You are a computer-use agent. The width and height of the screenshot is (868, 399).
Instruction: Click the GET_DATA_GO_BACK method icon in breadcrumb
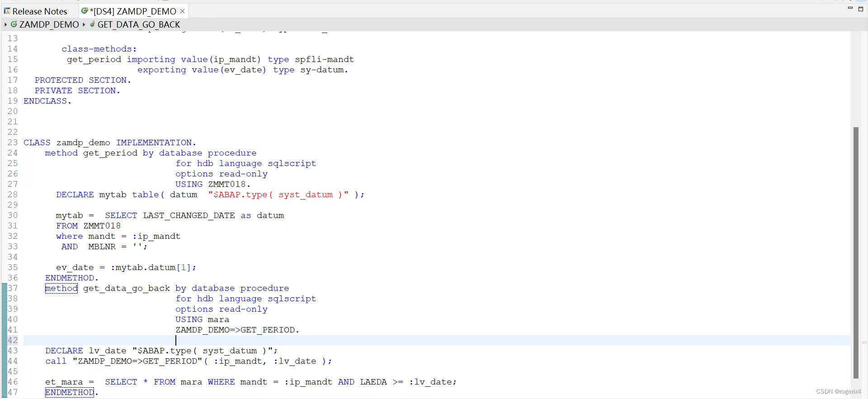pos(93,24)
